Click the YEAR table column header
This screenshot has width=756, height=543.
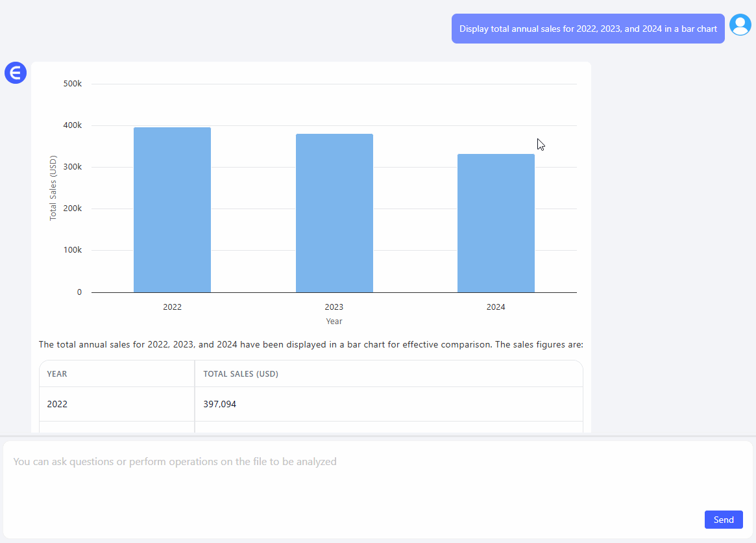pos(57,374)
